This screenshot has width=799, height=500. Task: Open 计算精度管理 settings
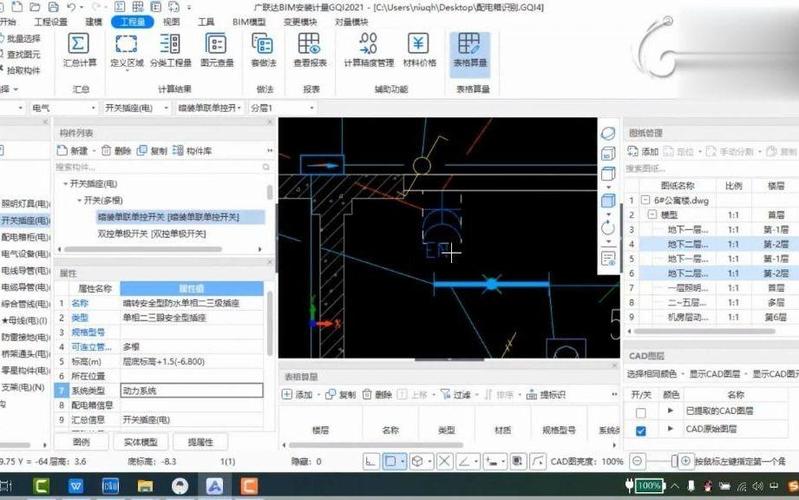tap(368, 44)
